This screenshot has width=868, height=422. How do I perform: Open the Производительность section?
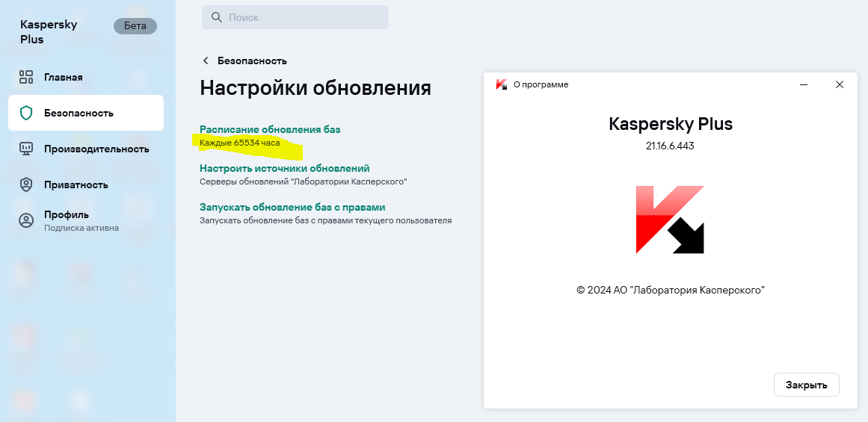(x=86, y=149)
